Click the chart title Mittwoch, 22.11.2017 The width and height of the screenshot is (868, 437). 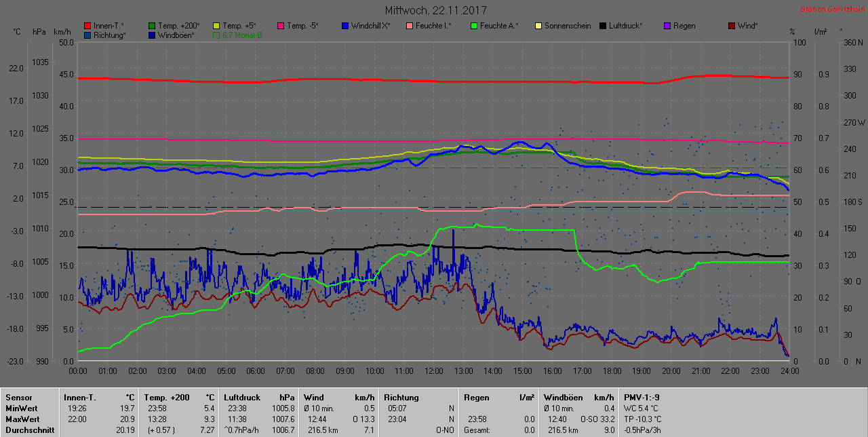(x=435, y=10)
